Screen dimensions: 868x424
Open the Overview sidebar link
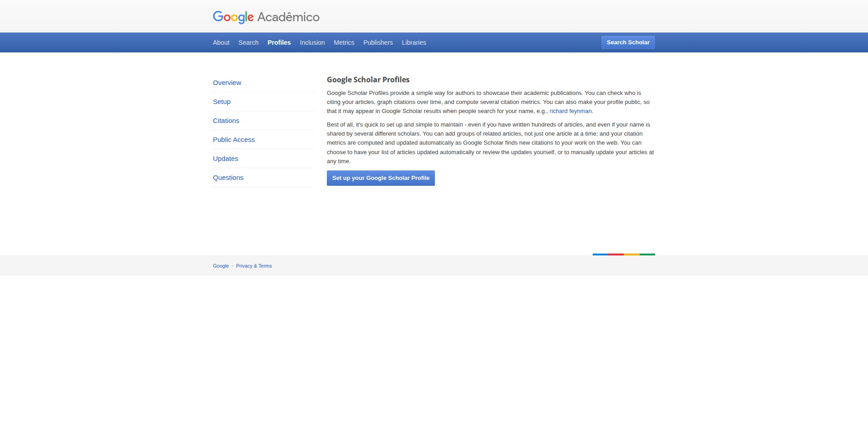pyautogui.click(x=227, y=83)
